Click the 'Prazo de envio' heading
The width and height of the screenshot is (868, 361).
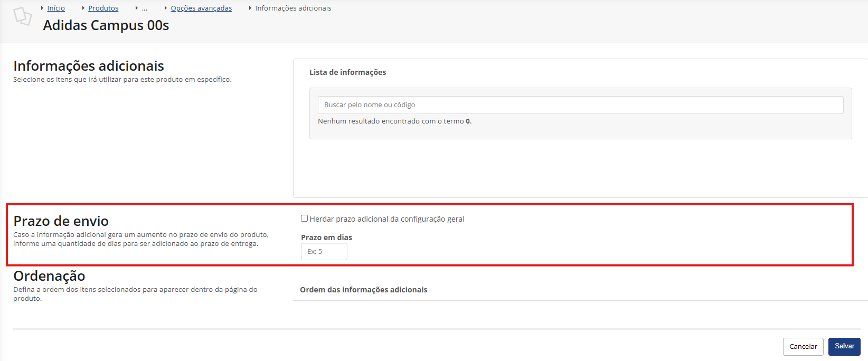pyautogui.click(x=61, y=221)
